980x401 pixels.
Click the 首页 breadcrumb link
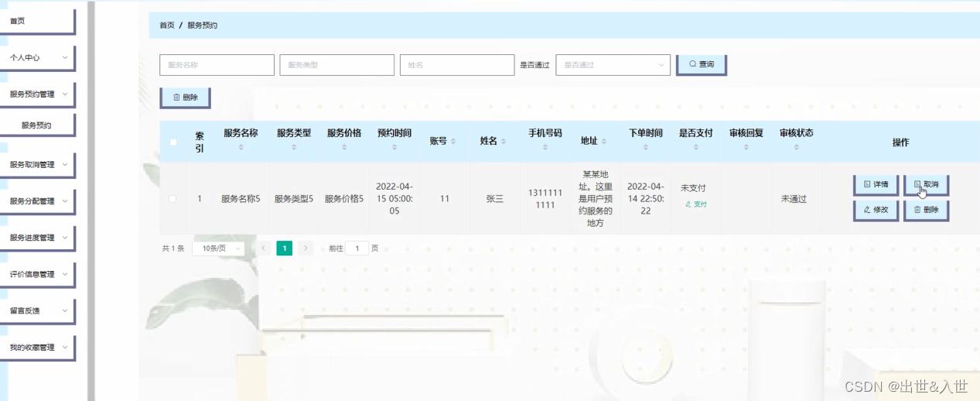tap(167, 26)
